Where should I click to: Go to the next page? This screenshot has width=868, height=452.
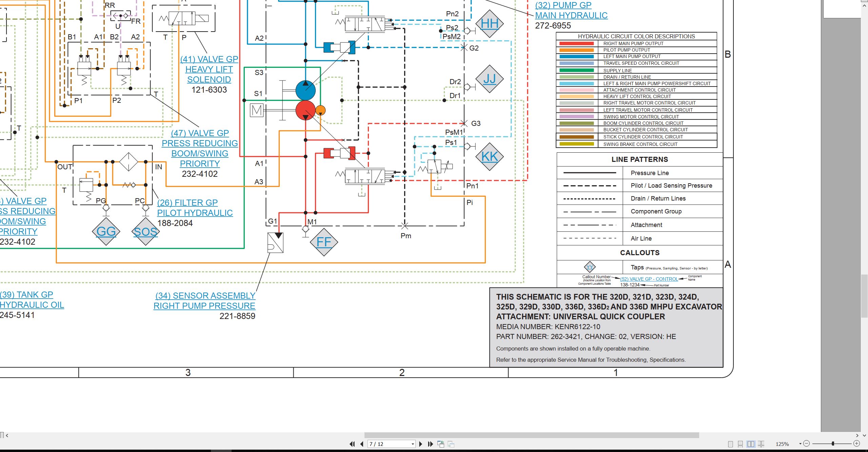[421, 444]
